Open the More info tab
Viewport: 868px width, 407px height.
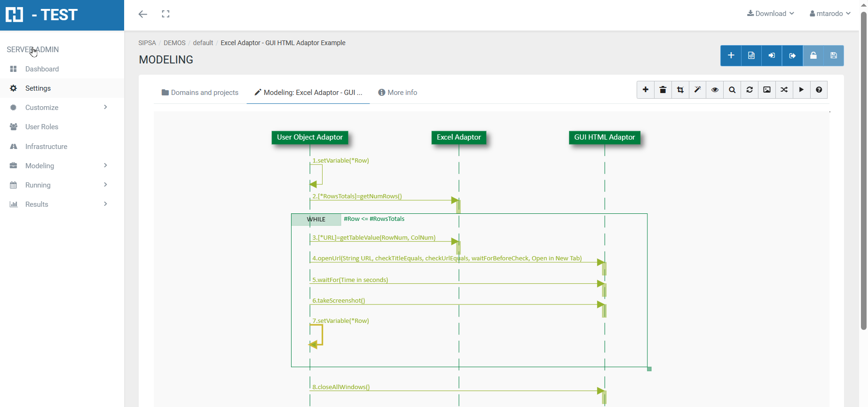point(398,93)
